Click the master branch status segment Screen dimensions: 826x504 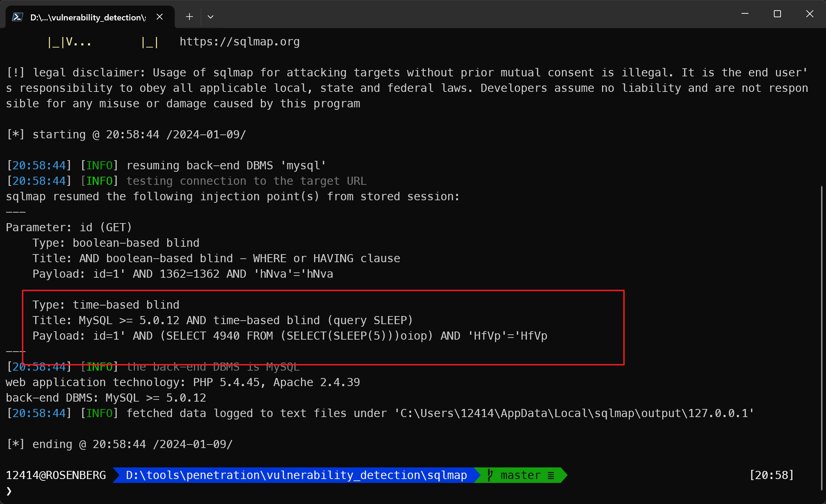pyautogui.click(x=520, y=475)
